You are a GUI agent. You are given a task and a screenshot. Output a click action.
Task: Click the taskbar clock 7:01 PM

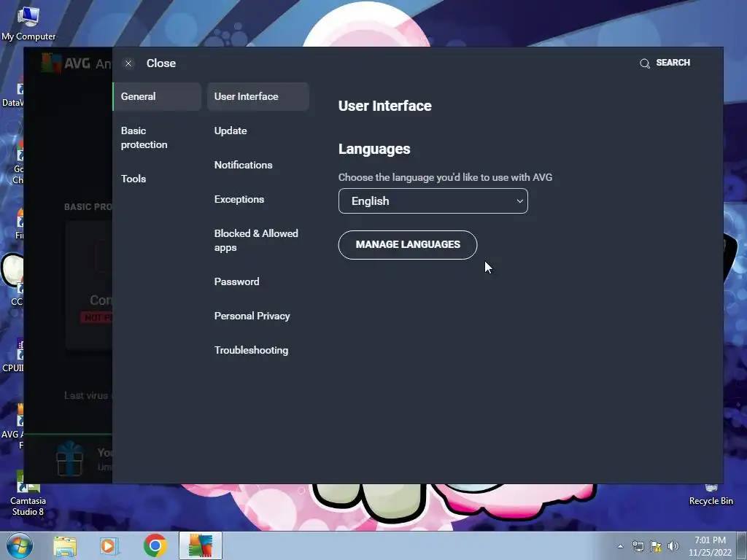(x=710, y=546)
